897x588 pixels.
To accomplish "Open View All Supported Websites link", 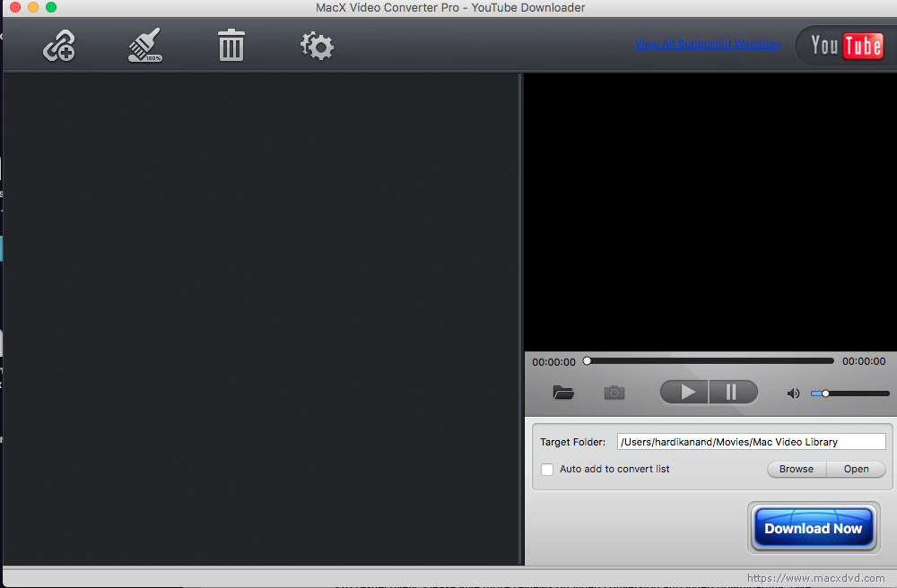I will pos(707,44).
